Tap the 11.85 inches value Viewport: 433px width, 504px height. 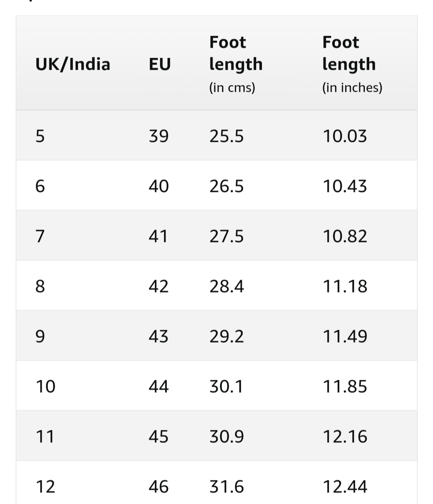tap(345, 387)
